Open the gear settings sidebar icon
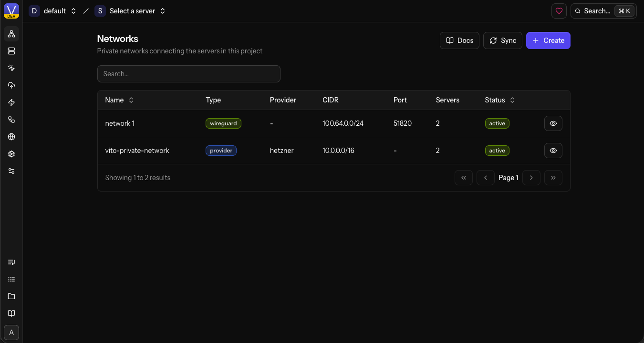644x343 pixels. coord(11,154)
